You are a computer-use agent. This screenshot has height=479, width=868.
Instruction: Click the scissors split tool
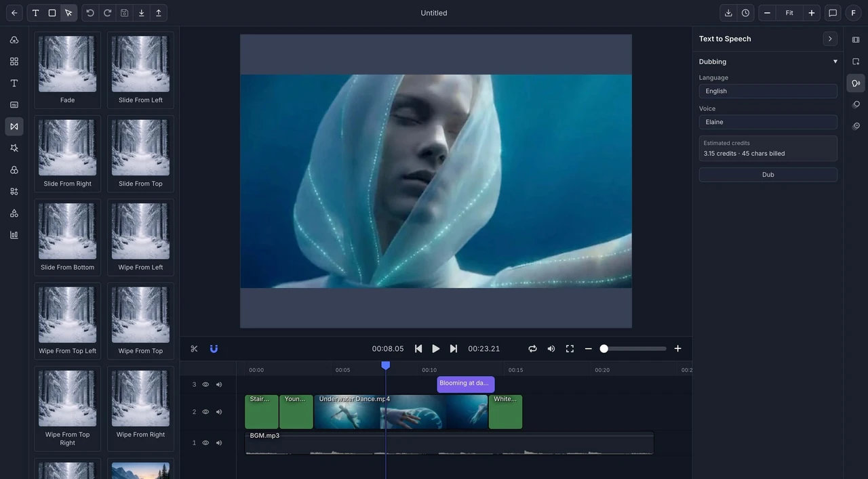point(194,349)
